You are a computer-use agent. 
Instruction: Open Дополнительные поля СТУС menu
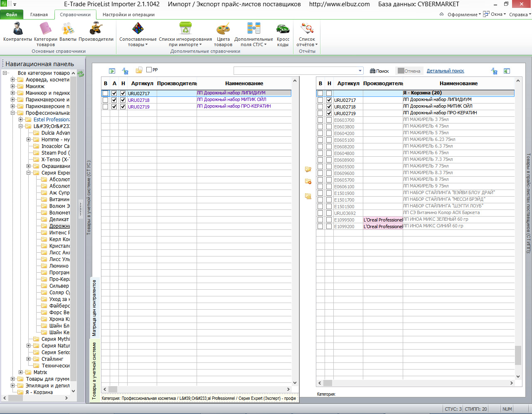254,34
